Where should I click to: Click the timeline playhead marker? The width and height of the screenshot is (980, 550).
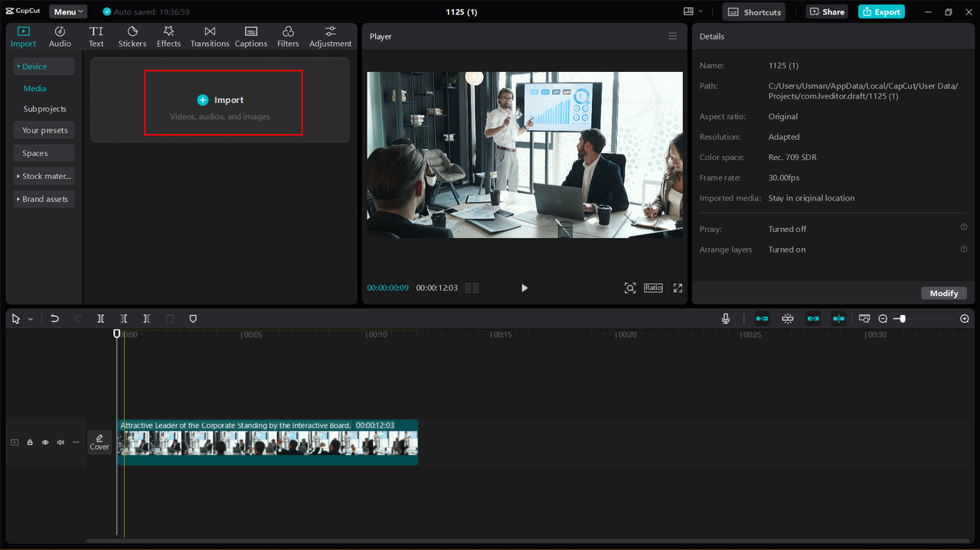click(117, 334)
